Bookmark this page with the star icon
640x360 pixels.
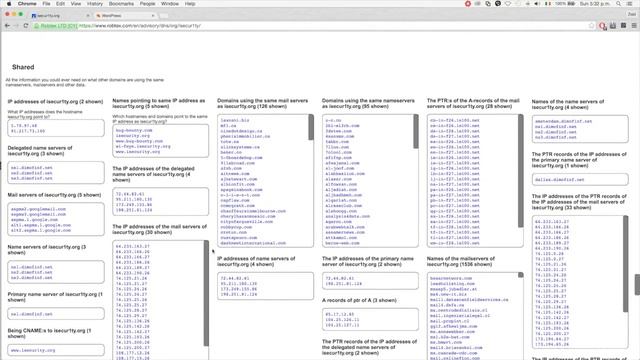point(591,26)
